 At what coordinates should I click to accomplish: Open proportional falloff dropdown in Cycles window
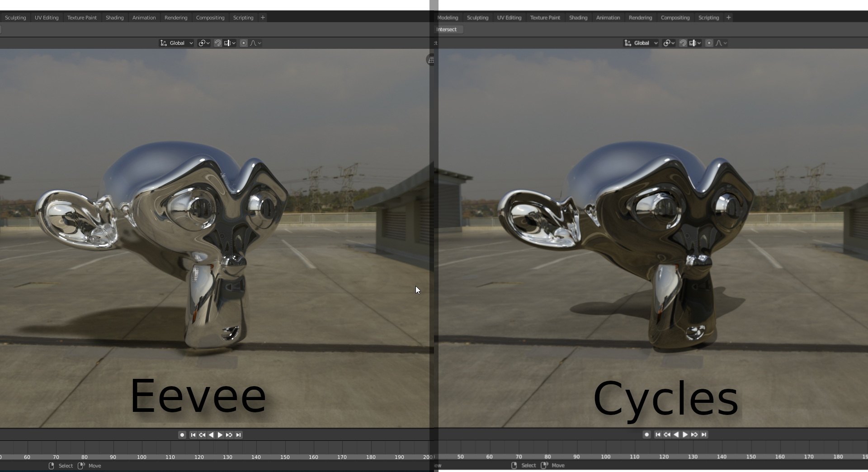point(721,43)
